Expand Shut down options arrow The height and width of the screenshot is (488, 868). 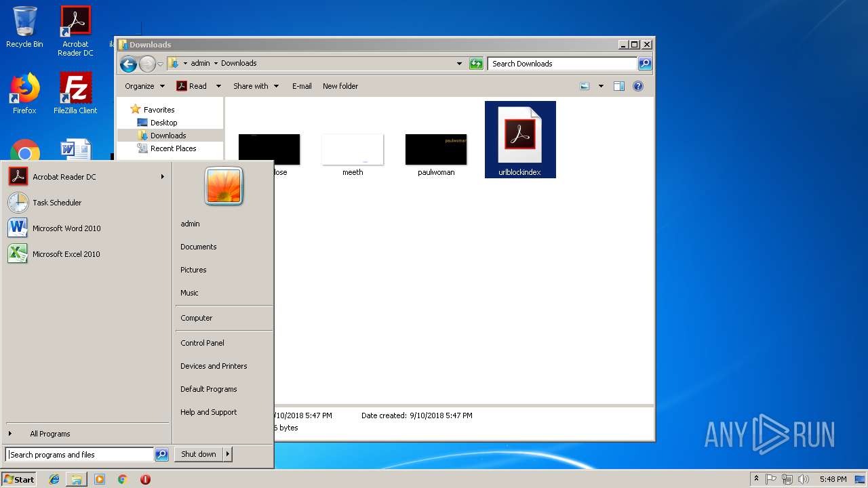pos(228,455)
